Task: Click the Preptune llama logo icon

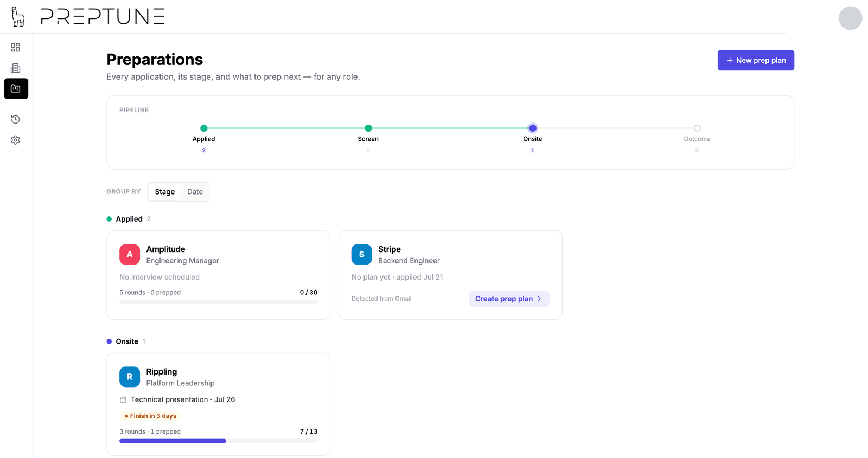Action: coord(18,16)
